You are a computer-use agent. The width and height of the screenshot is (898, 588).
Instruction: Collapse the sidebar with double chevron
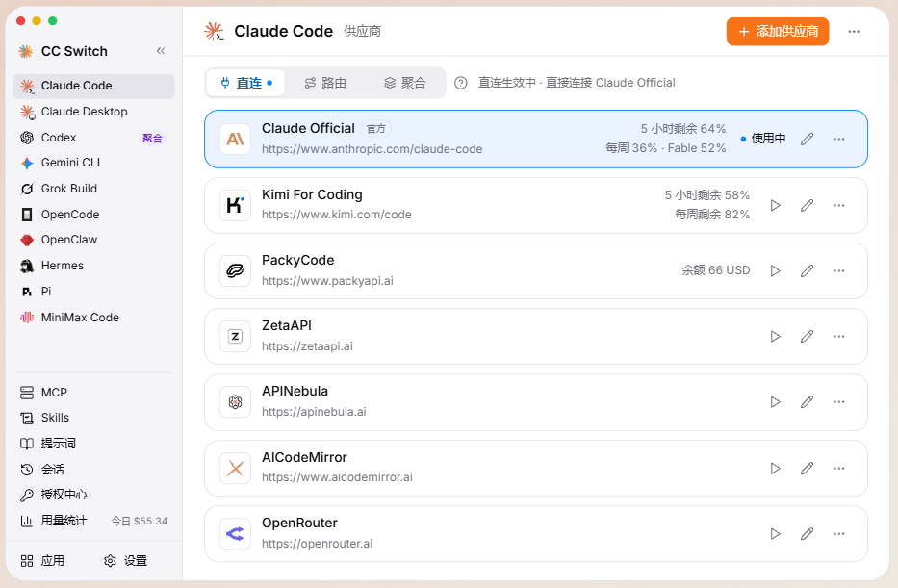coord(161,51)
